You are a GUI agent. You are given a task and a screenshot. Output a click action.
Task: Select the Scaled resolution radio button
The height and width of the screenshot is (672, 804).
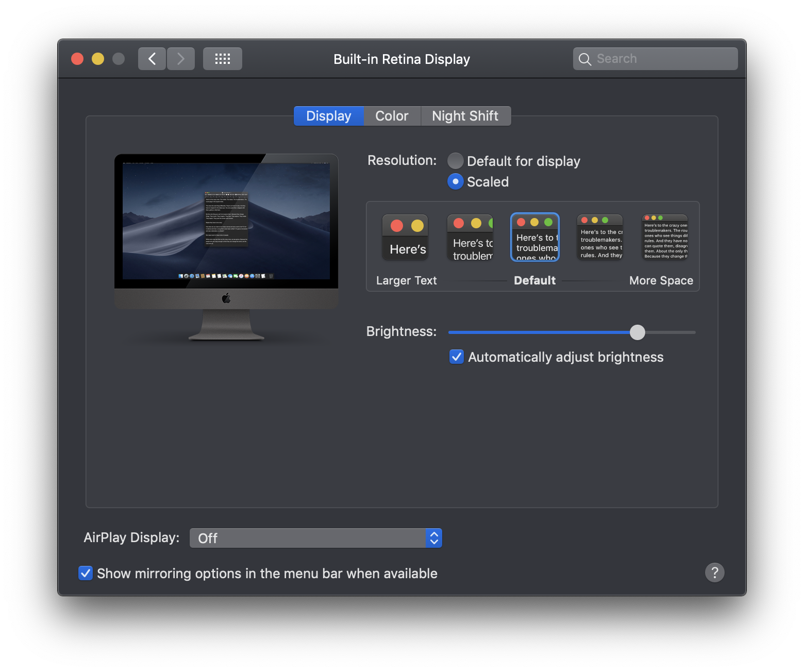coord(455,181)
